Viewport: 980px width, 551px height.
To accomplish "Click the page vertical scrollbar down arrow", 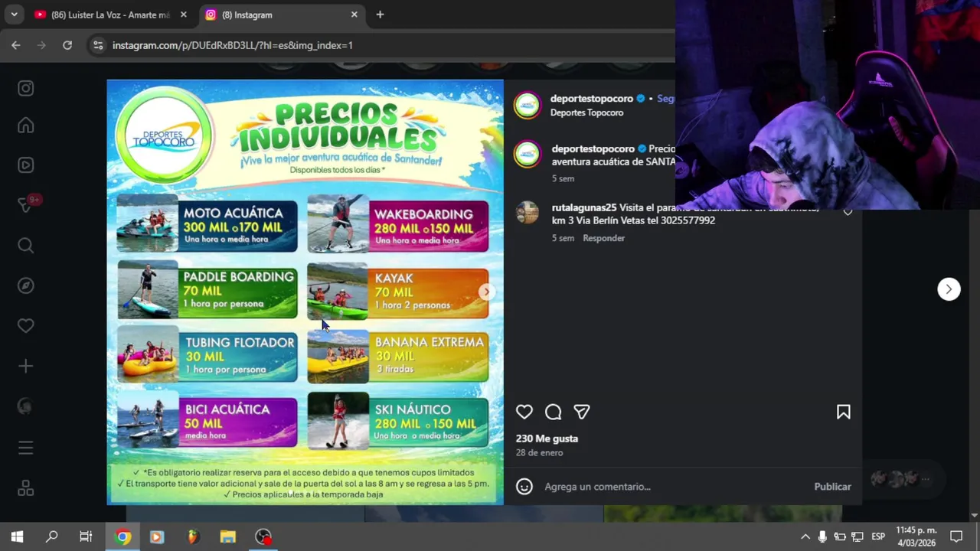I will pyautogui.click(x=974, y=515).
